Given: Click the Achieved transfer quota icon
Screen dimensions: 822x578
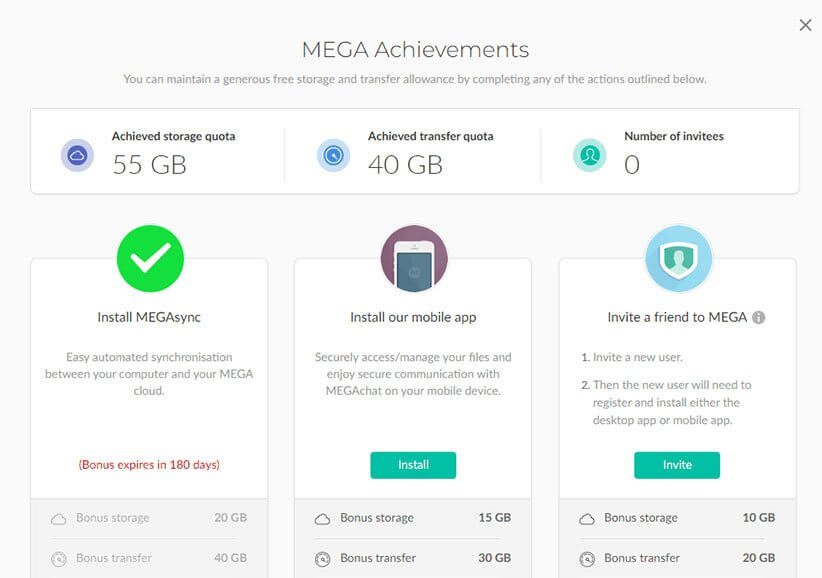Looking at the screenshot, I should (332, 154).
